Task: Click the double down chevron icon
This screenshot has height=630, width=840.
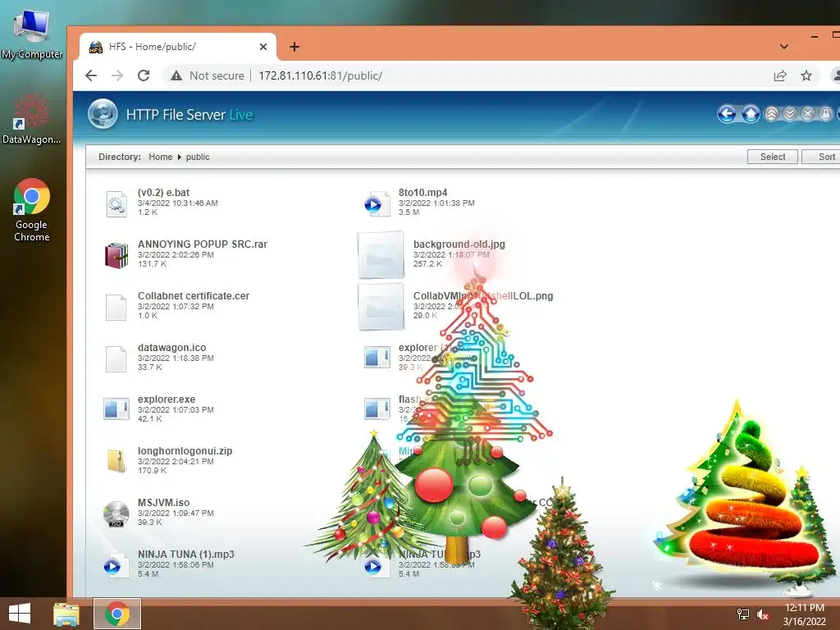Action: pyautogui.click(x=790, y=113)
